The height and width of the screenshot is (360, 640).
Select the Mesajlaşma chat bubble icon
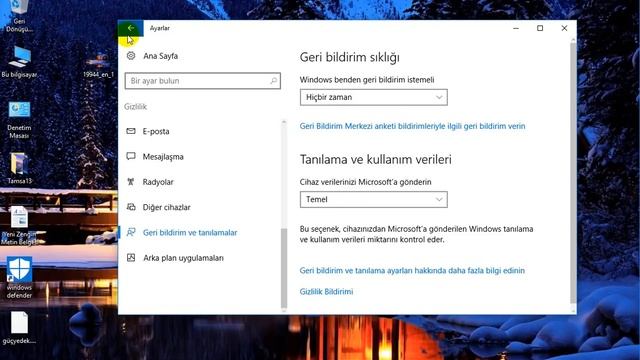click(x=131, y=156)
